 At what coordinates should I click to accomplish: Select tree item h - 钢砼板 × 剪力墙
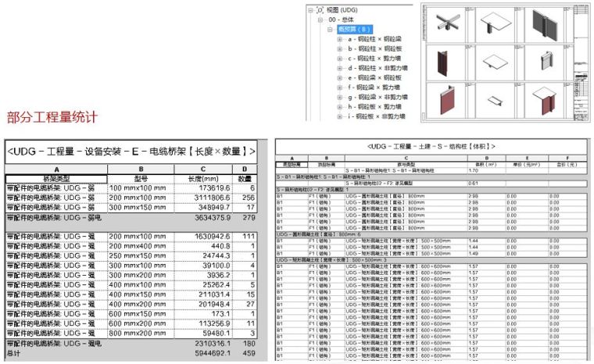[x=374, y=107]
